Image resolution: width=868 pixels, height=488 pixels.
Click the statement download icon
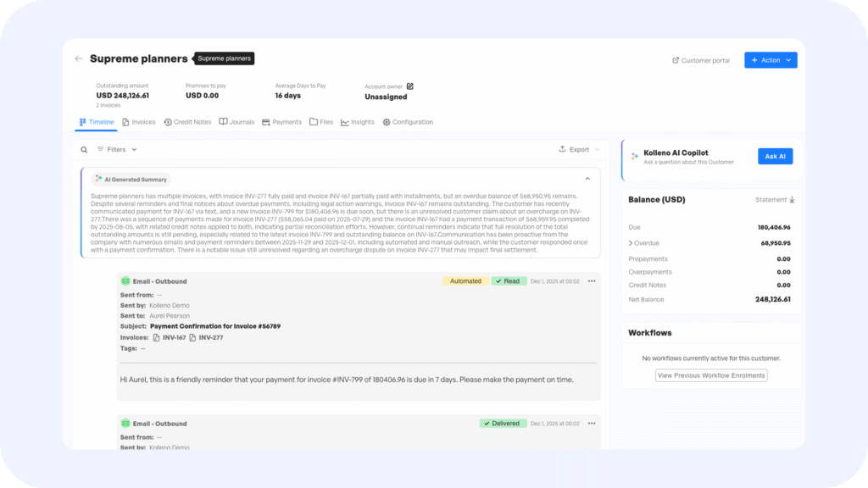(793, 200)
